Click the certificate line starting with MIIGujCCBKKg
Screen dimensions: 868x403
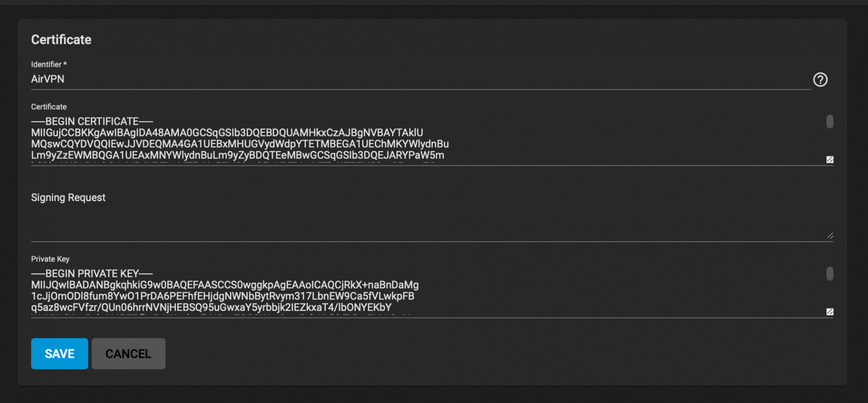(x=227, y=133)
